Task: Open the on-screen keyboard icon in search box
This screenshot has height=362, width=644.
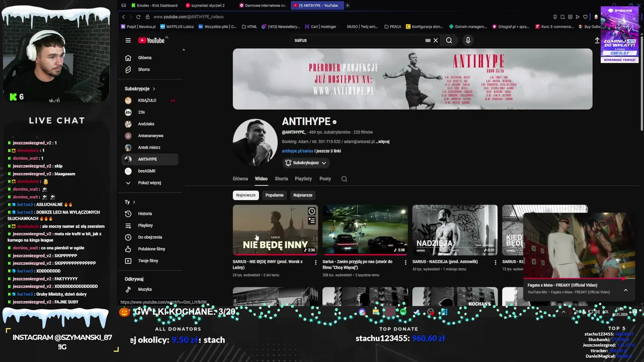Action: click(428, 40)
